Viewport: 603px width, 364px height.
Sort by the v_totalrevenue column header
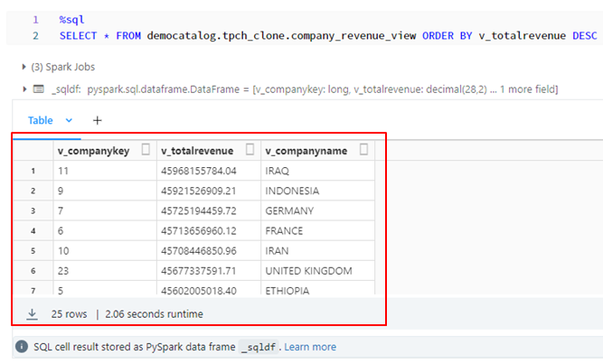[x=196, y=151]
